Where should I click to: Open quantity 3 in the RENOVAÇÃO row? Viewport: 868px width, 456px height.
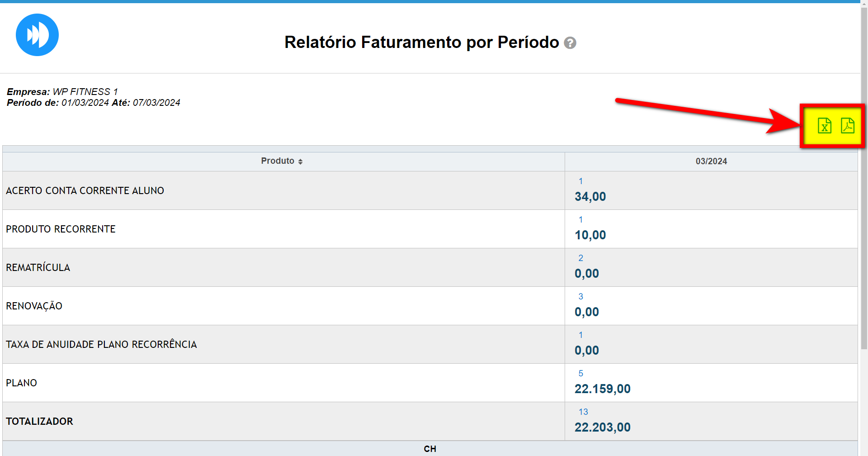pyautogui.click(x=580, y=297)
